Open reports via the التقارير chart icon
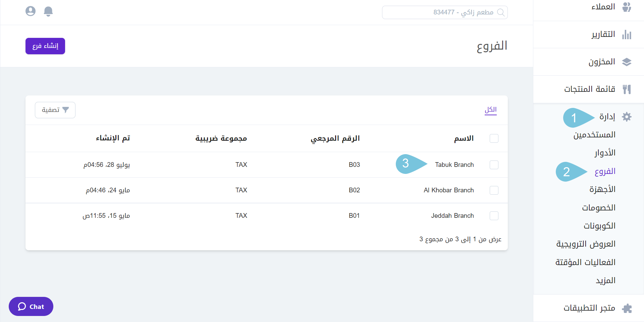This screenshot has height=322, width=644. pos(627,35)
